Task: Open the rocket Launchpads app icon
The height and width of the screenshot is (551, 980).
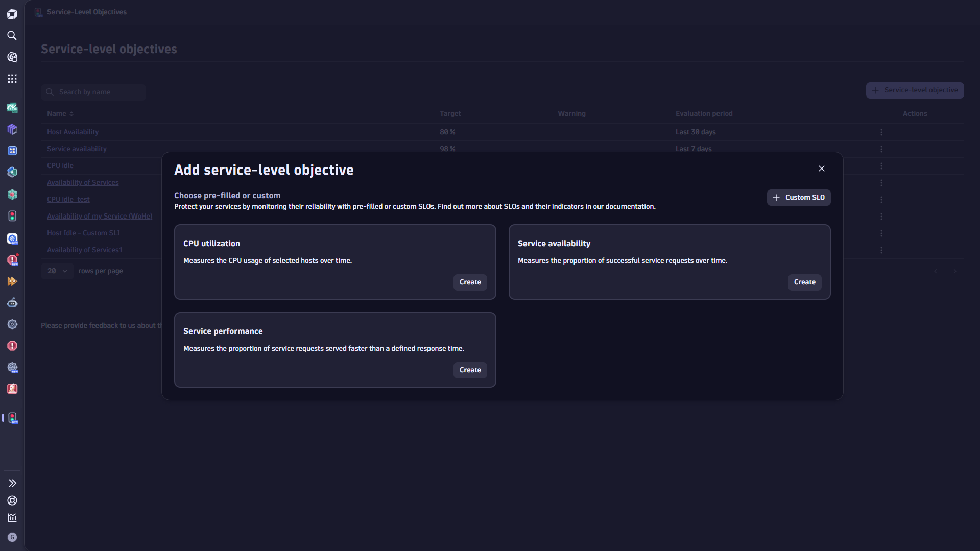Action: (12, 389)
